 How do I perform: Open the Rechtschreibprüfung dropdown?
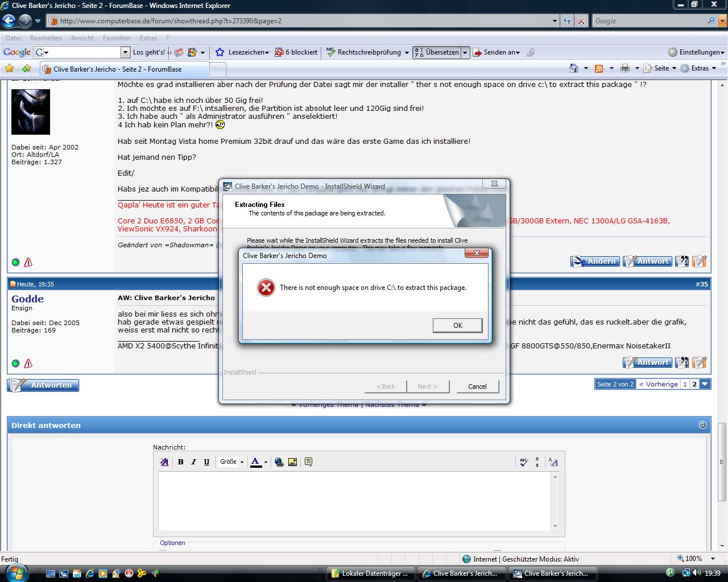pos(407,52)
